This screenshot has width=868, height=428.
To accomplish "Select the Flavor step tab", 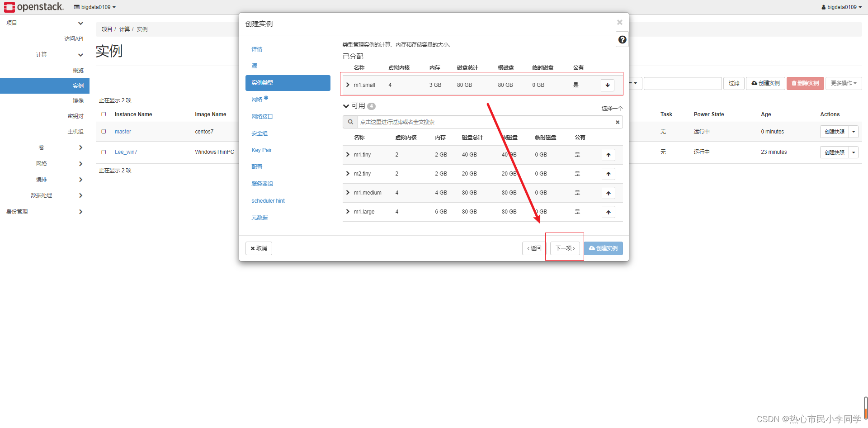I will click(288, 83).
